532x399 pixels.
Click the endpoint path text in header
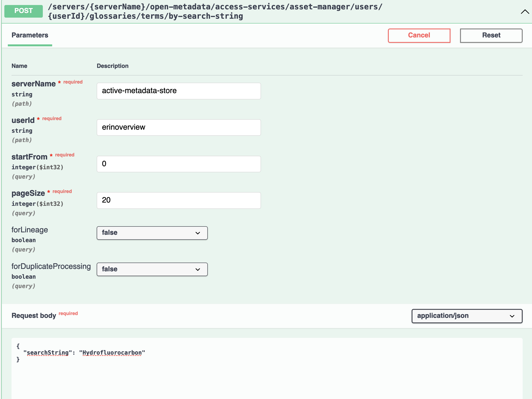click(x=215, y=11)
